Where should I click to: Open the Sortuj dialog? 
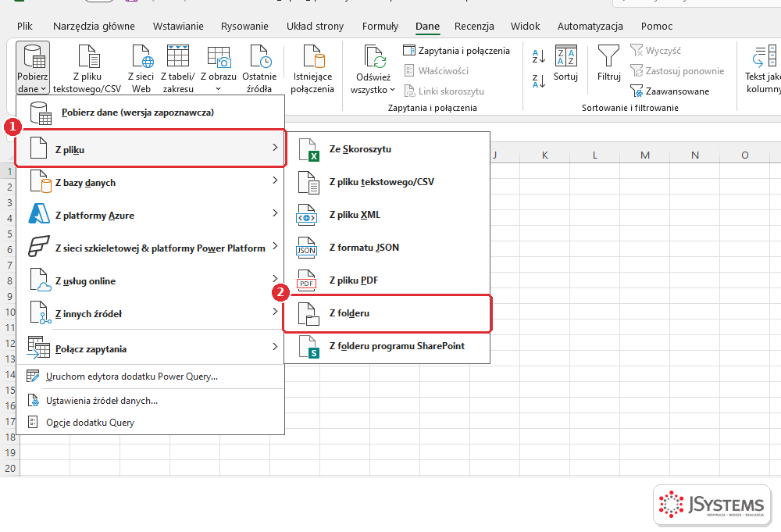(565, 62)
